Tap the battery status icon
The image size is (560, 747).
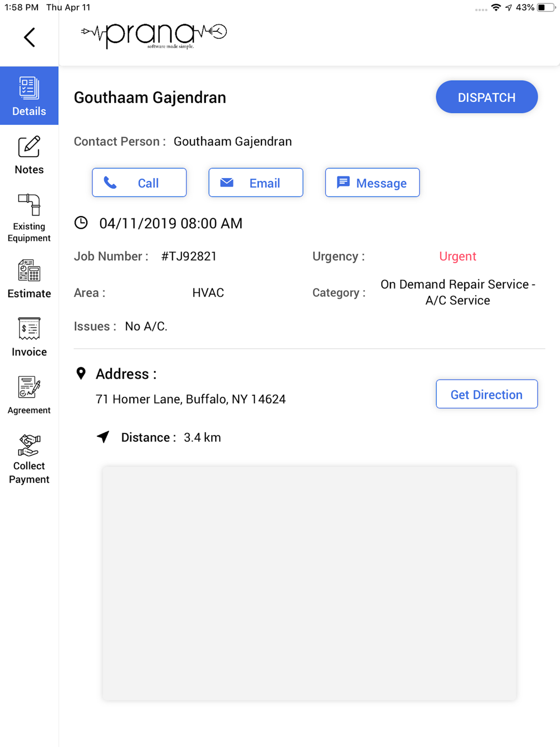coord(546,7)
